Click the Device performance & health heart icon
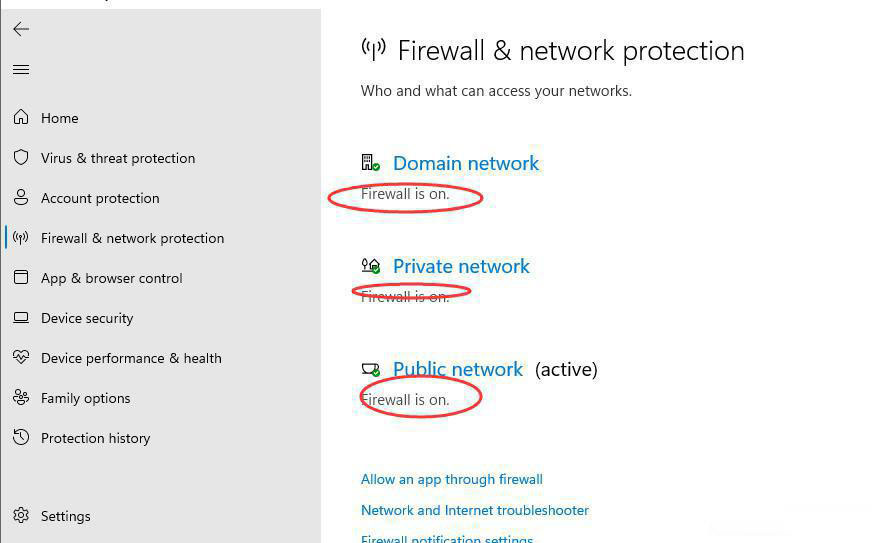The height and width of the screenshot is (543, 872). coord(21,358)
